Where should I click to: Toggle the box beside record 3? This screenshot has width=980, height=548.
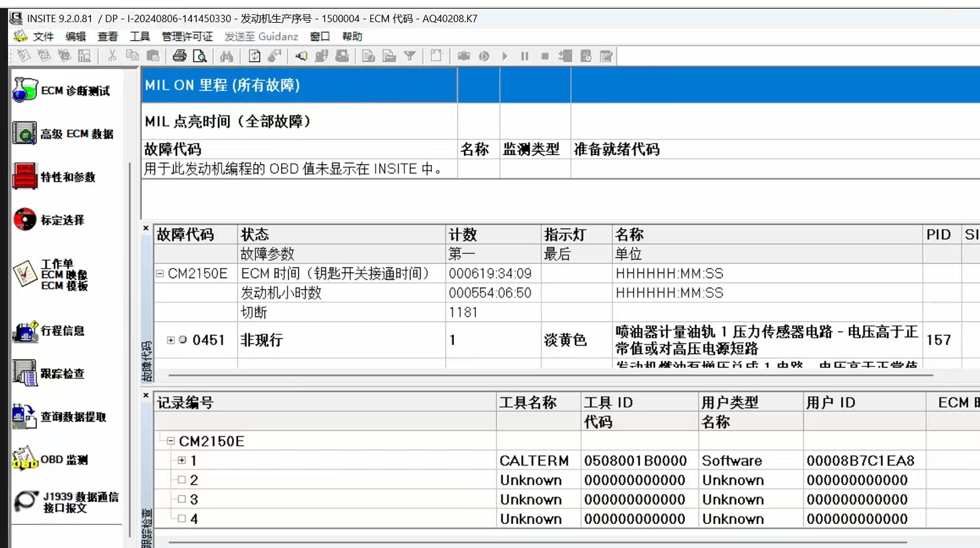click(182, 499)
